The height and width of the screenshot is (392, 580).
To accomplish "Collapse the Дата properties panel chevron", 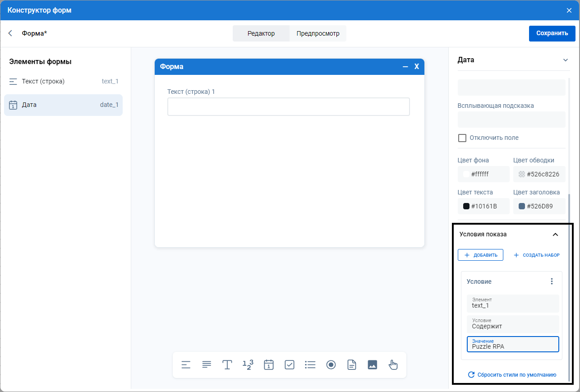I will pos(566,60).
